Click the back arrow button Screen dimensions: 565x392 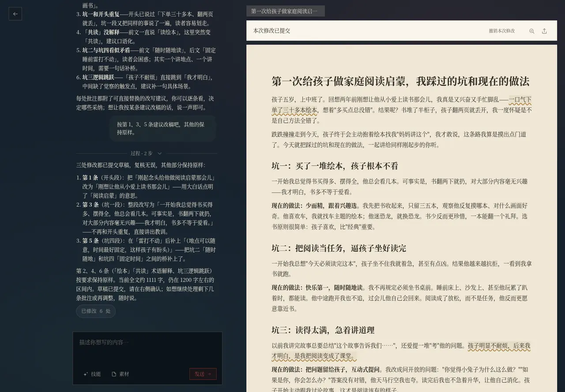[15, 14]
